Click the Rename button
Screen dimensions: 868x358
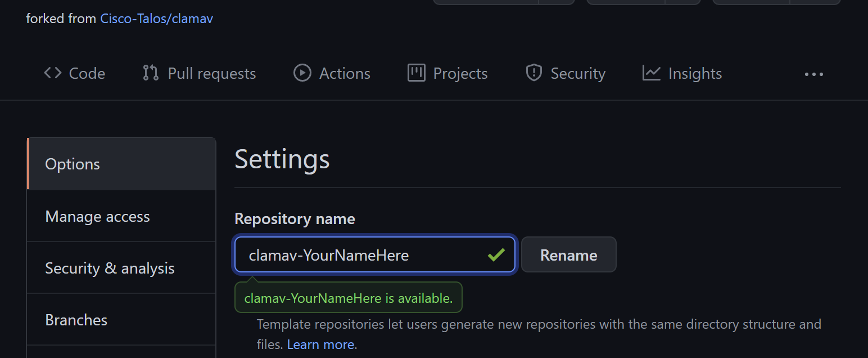click(x=568, y=254)
